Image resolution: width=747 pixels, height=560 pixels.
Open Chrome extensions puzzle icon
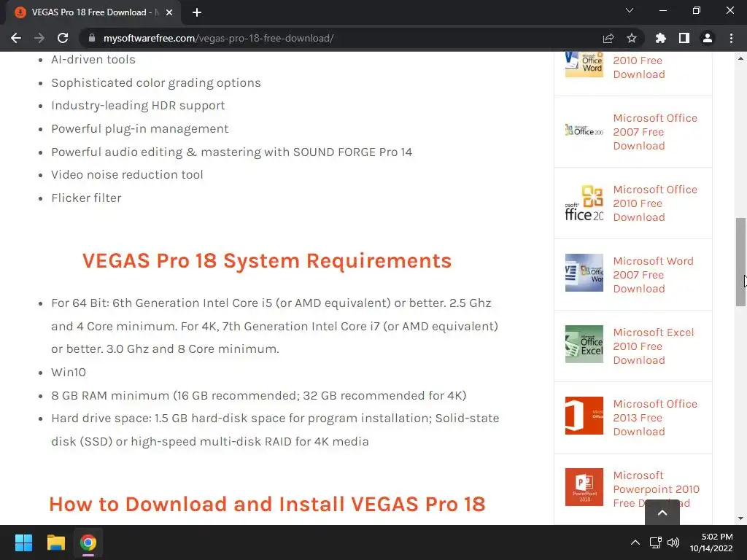(x=661, y=38)
